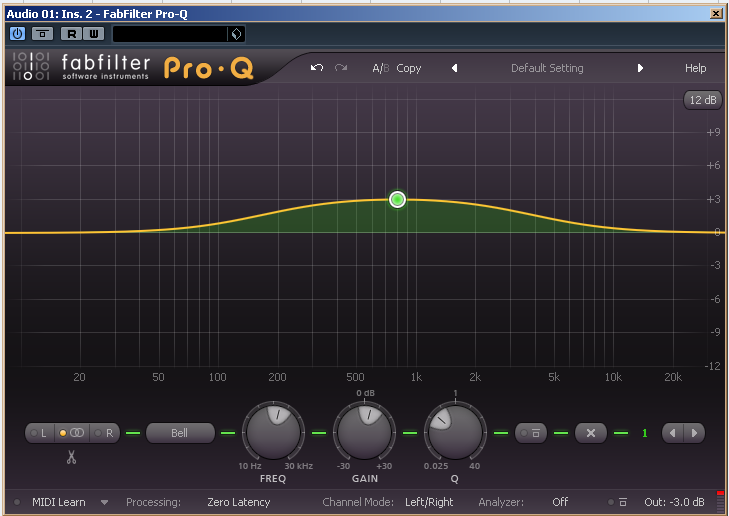729x516 pixels.
Task: Go to previous preset arrow
Action: pyautogui.click(x=455, y=68)
